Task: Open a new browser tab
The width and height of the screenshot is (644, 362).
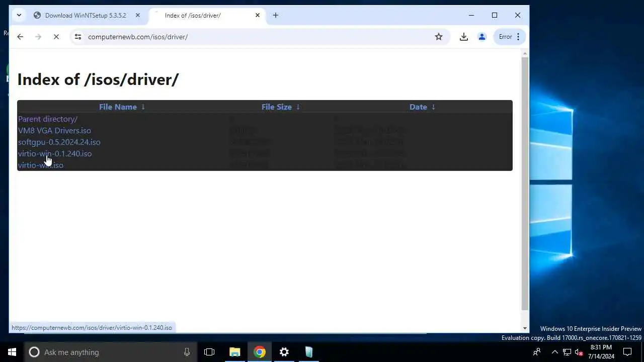Action: click(276, 15)
